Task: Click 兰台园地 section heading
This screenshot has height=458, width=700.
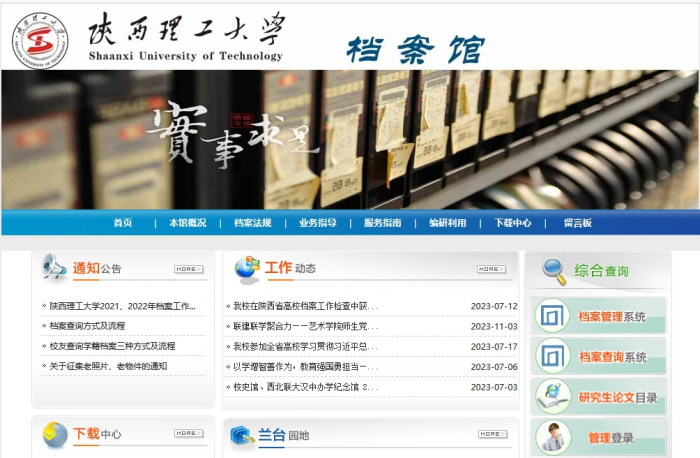Action: coord(283,435)
